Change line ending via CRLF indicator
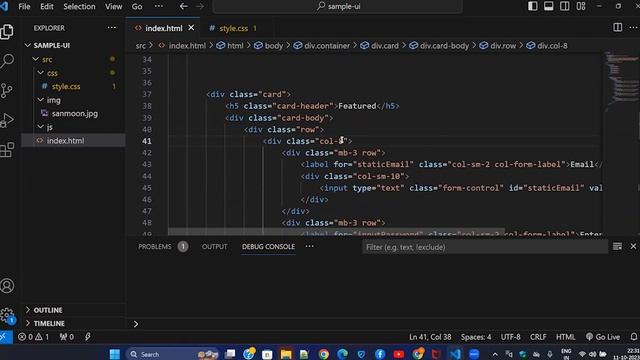The image size is (640, 360). tap(538, 337)
